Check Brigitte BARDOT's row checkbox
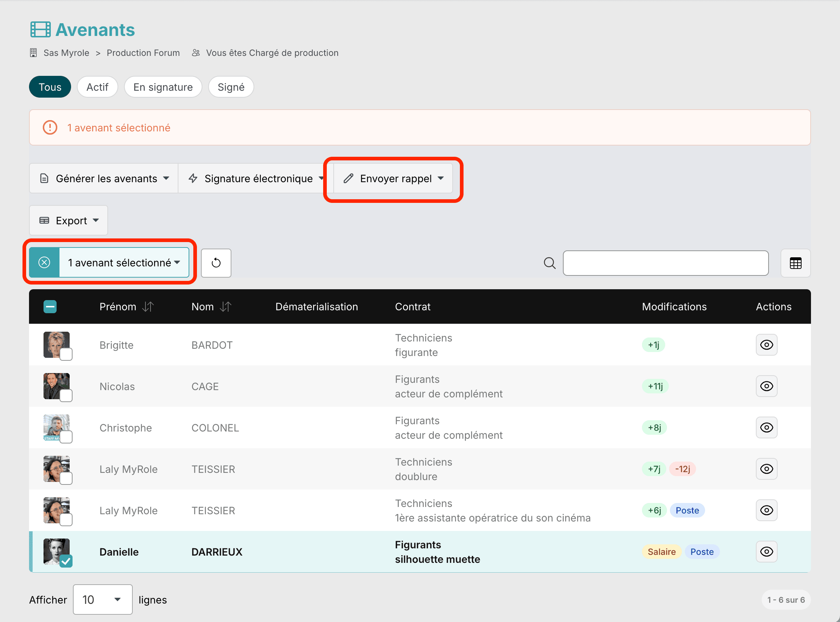840x622 pixels. click(66, 354)
